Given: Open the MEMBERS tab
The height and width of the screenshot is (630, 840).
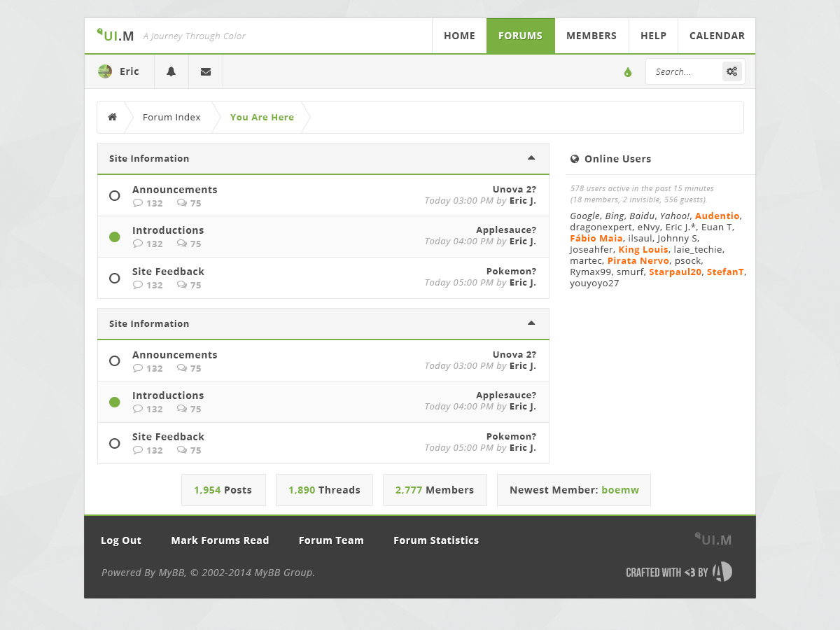Looking at the screenshot, I should tap(591, 36).
